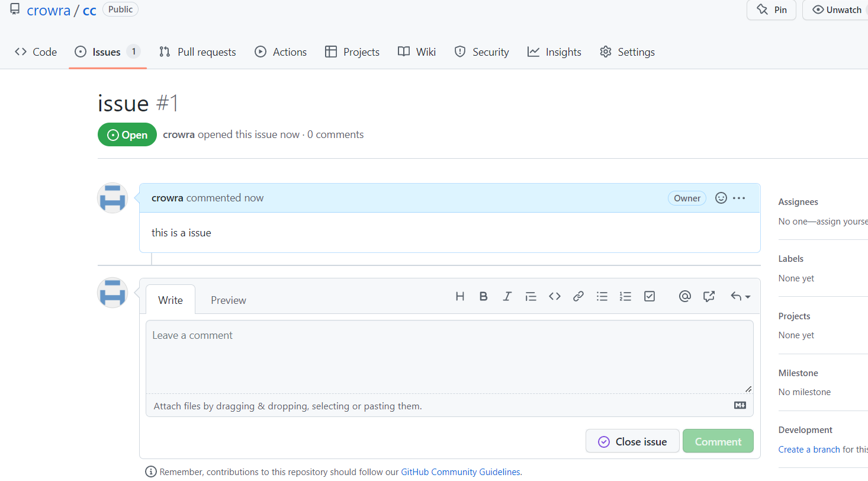
Task: Open the Projects tab
Action: click(x=352, y=52)
